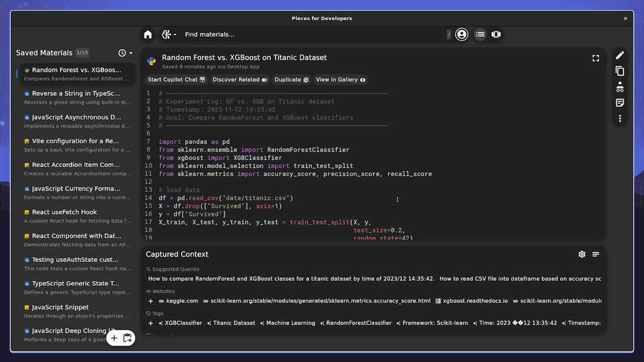This screenshot has width=644, height=362.
Task: Select the edit pencil icon in right sidebar
Action: click(x=620, y=55)
